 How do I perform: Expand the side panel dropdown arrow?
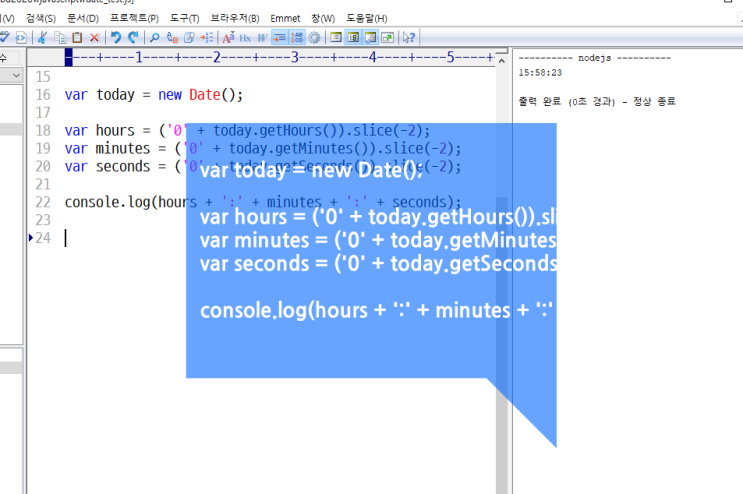pyautogui.click(x=17, y=75)
